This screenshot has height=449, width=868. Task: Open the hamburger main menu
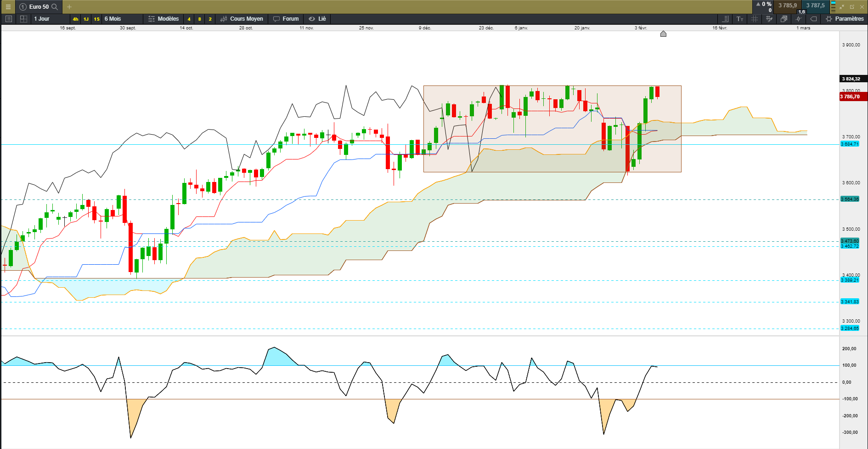(8, 7)
